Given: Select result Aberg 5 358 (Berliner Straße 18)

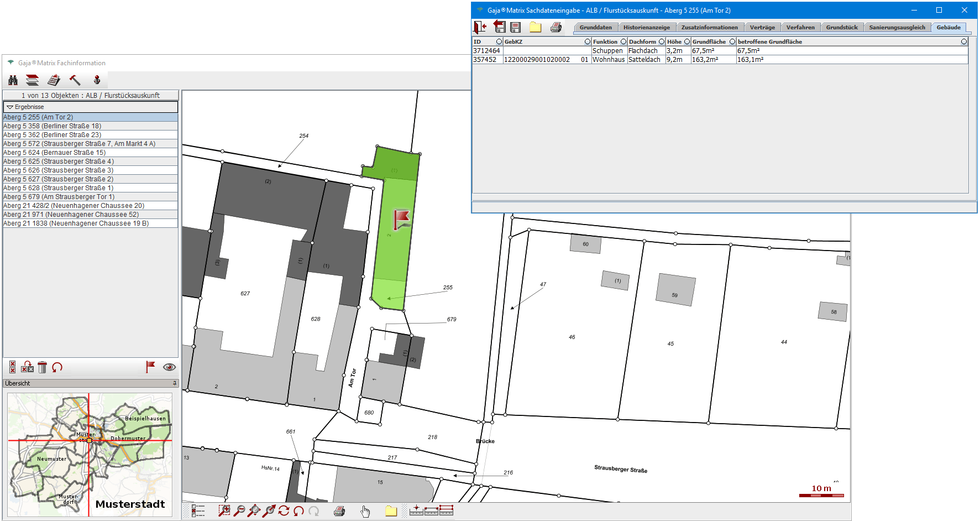Looking at the screenshot, I should [x=53, y=126].
